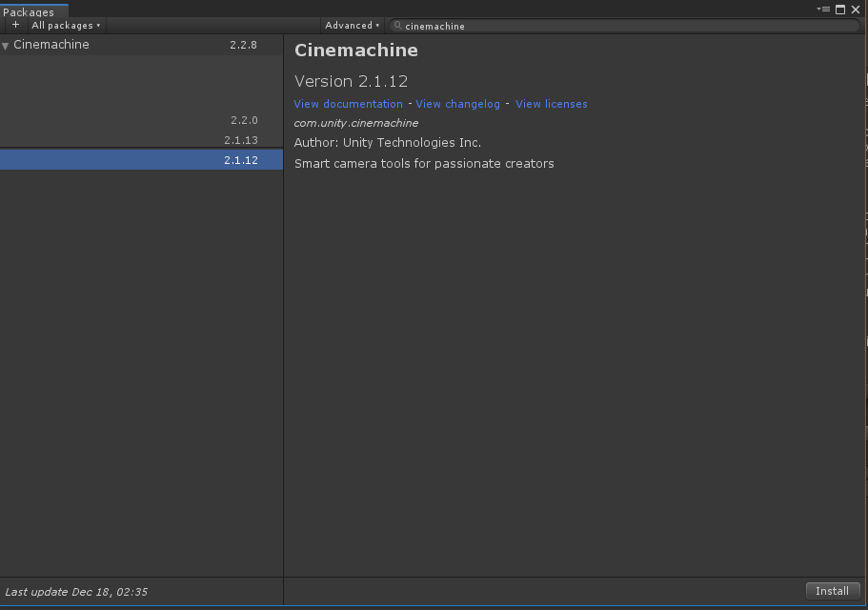Maximize the Packages window

pos(840,10)
